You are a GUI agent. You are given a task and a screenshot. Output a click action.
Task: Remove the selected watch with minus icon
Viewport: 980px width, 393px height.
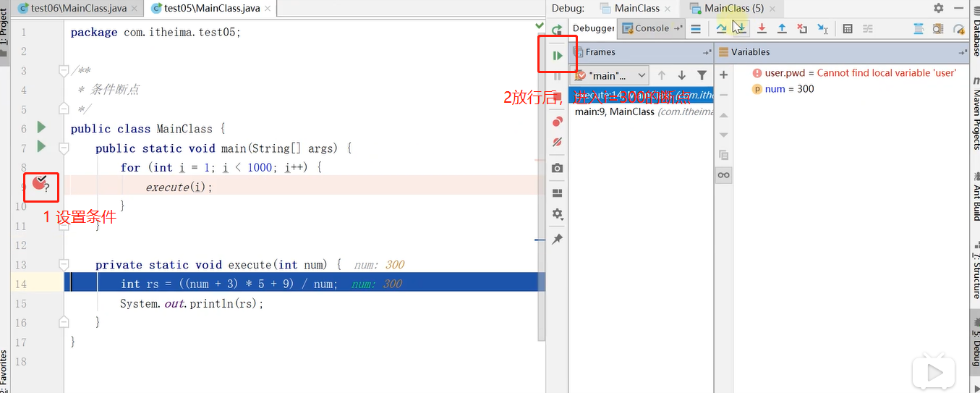723,95
